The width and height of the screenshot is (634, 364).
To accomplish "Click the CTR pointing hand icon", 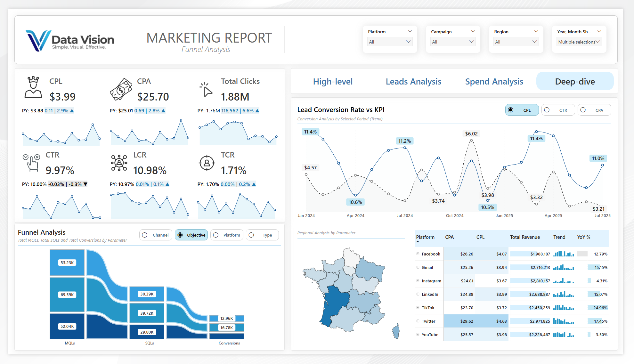I will coord(32,163).
